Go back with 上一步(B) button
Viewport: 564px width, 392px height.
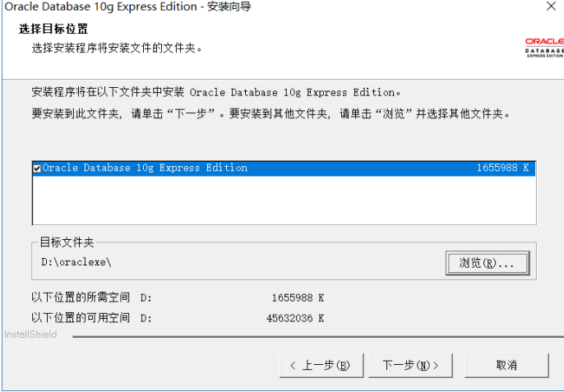click(321, 366)
